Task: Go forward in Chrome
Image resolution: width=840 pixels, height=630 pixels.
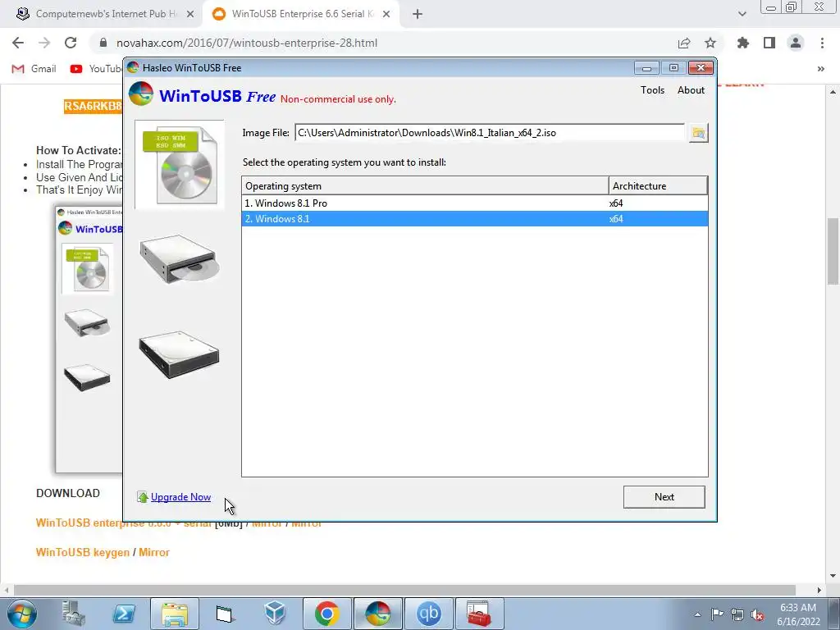Action: [44, 43]
